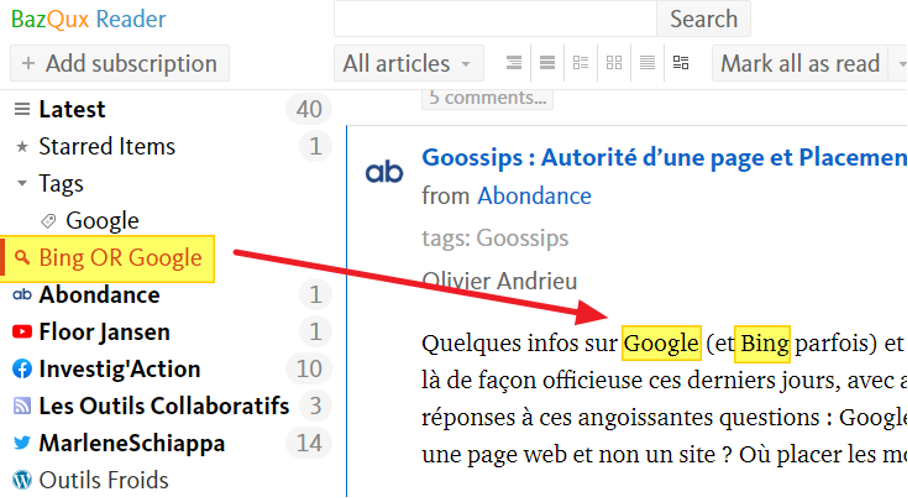
Task: Click author name Olivier Andrieu
Action: 499,281
